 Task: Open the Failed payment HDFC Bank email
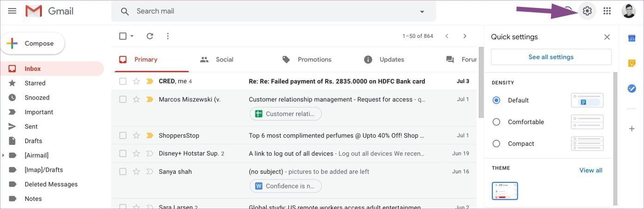click(x=337, y=81)
